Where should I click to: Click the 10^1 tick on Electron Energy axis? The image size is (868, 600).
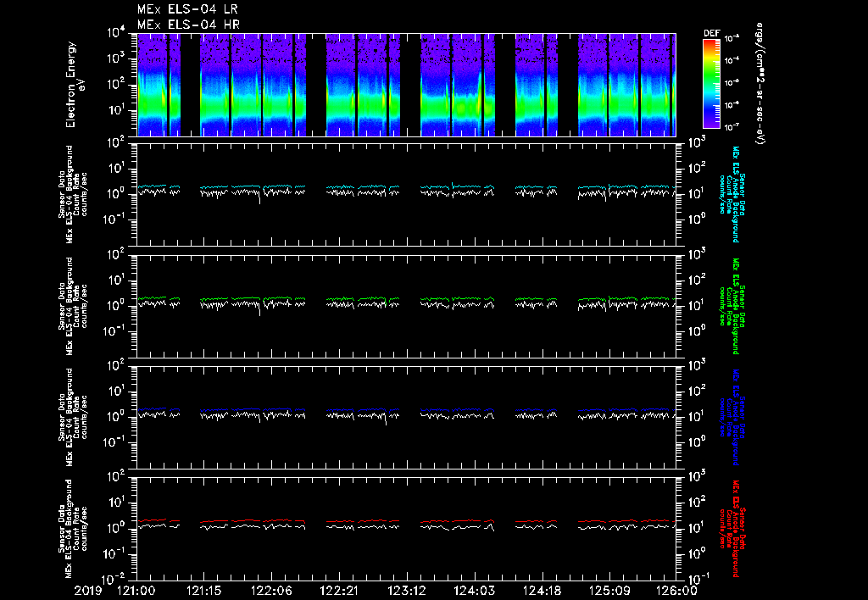point(116,109)
